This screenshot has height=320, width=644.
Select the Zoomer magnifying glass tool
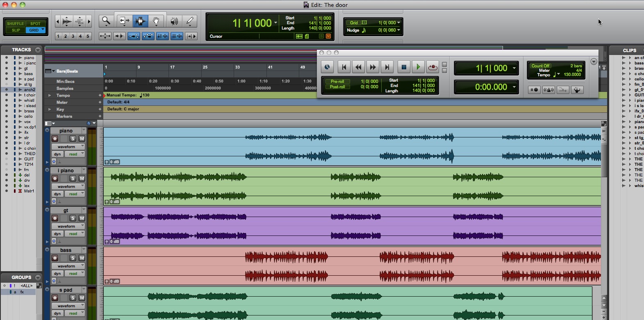pyautogui.click(x=106, y=21)
